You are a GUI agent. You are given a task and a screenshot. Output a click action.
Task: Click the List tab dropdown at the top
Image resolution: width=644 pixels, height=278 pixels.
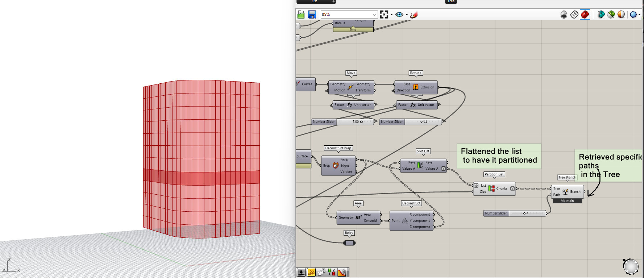point(316,1)
